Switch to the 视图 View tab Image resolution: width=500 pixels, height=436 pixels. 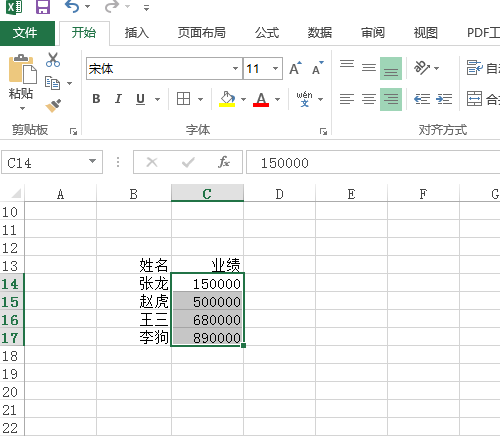pos(426,33)
